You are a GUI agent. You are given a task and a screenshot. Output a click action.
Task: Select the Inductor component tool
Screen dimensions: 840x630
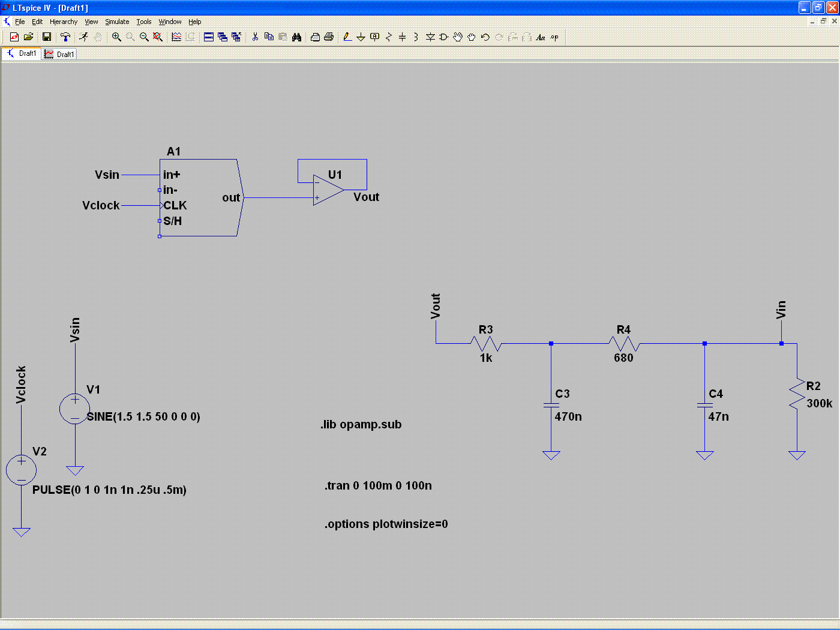[416, 37]
